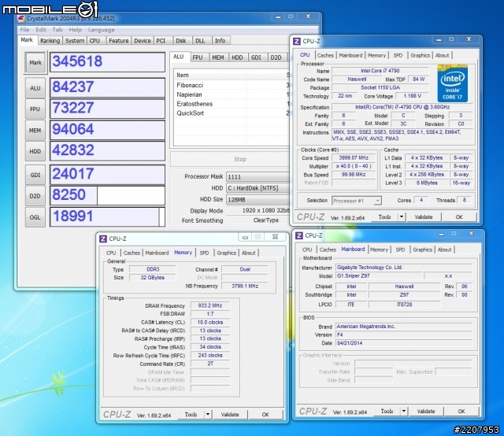This screenshot has width=504, height=436.
Task: Click the total Mark score 345618
Action: click(x=107, y=61)
